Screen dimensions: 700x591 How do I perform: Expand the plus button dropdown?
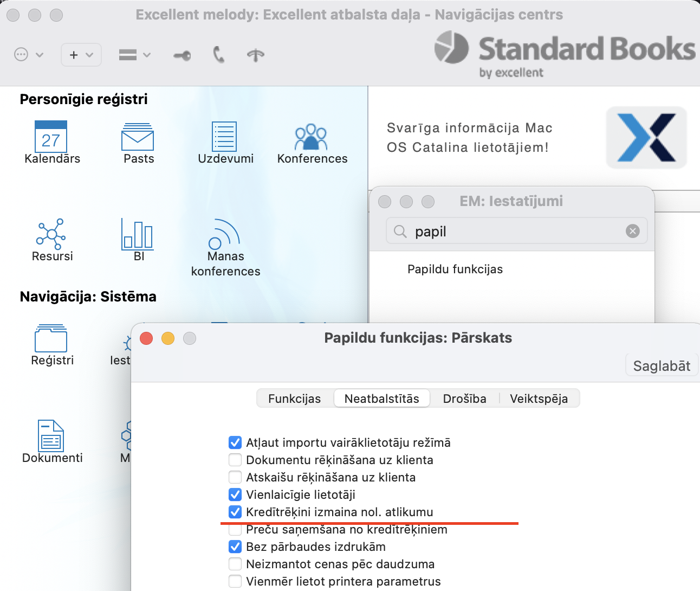pyautogui.click(x=81, y=55)
